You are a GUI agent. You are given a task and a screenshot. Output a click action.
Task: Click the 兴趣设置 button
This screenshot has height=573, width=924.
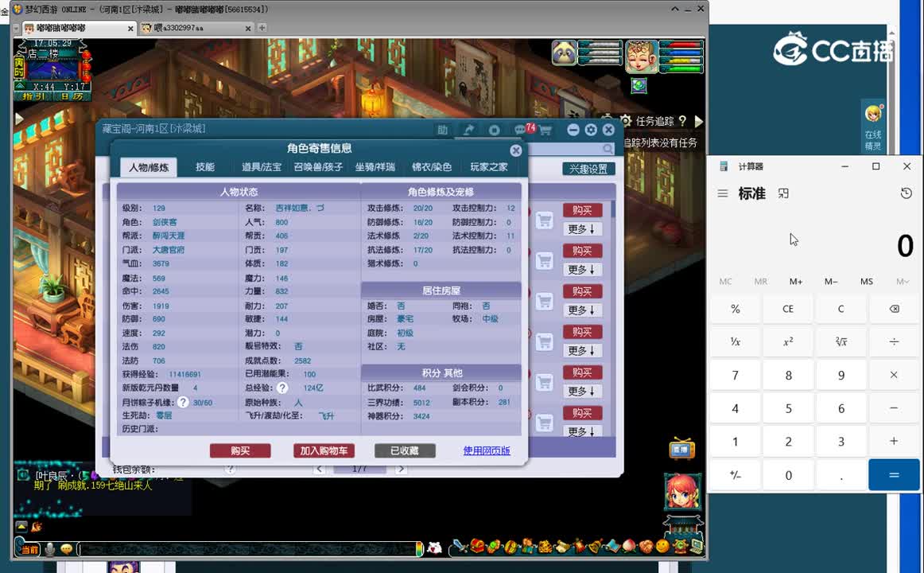[588, 170]
